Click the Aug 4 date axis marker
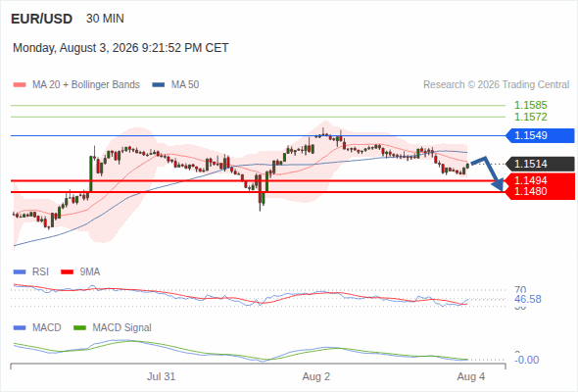 [471, 376]
